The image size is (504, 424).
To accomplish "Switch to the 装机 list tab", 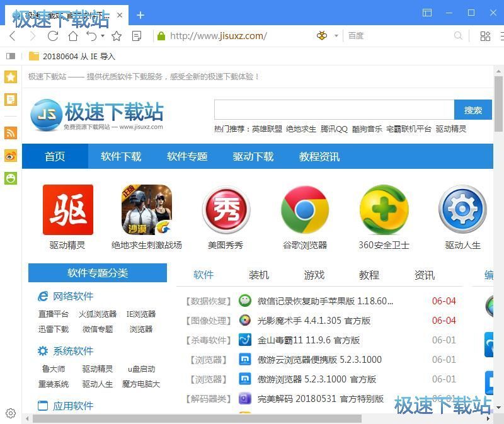I will pyautogui.click(x=259, y=275).
